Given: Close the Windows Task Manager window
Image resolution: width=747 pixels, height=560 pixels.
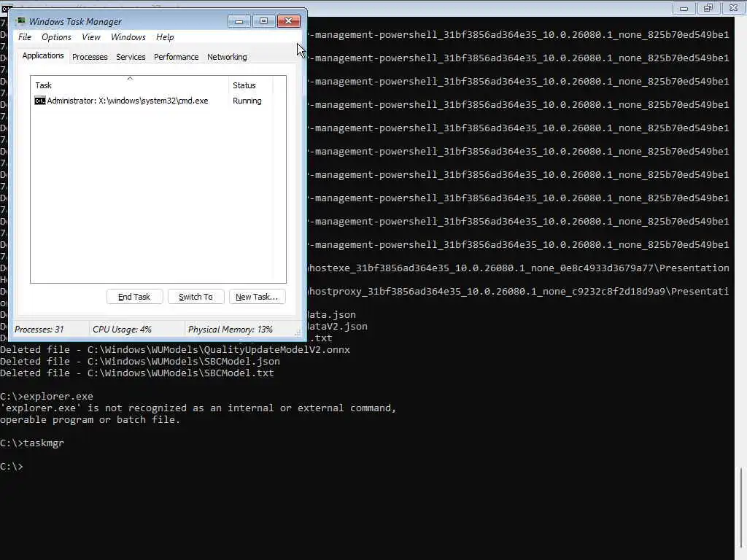Looking at the screenshot, I should 288,21.
